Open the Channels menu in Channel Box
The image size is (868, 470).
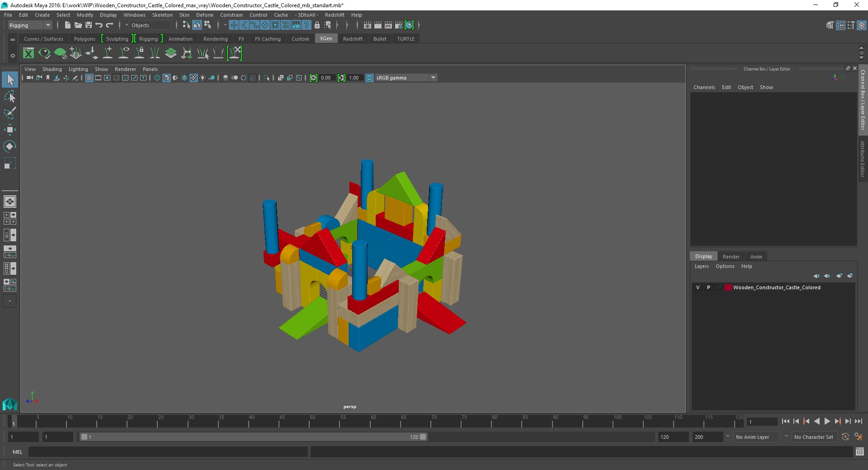pyautogui.click(x=704, y=87)
